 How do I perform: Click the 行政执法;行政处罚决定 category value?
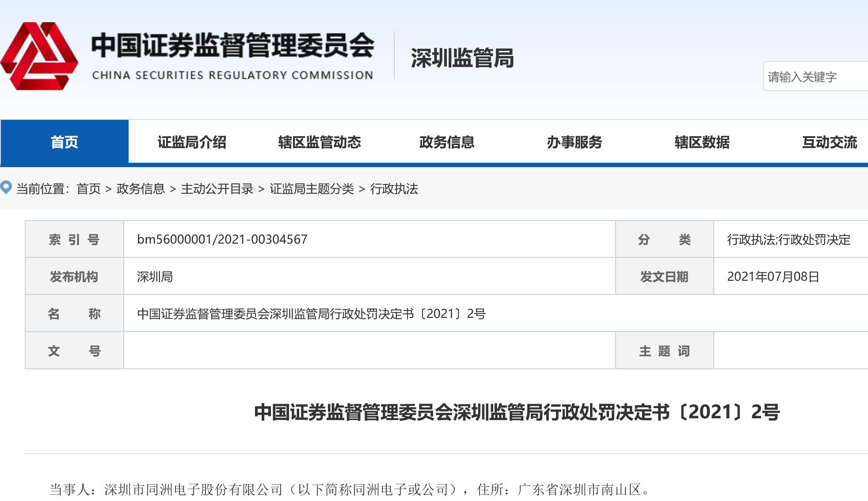(788, 239)
